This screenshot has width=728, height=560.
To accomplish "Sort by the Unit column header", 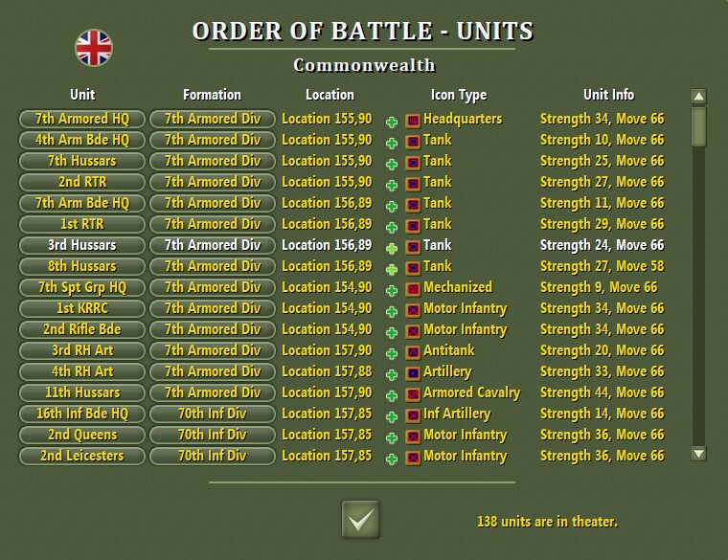I will pyautogui.click(x=82, y=95).
